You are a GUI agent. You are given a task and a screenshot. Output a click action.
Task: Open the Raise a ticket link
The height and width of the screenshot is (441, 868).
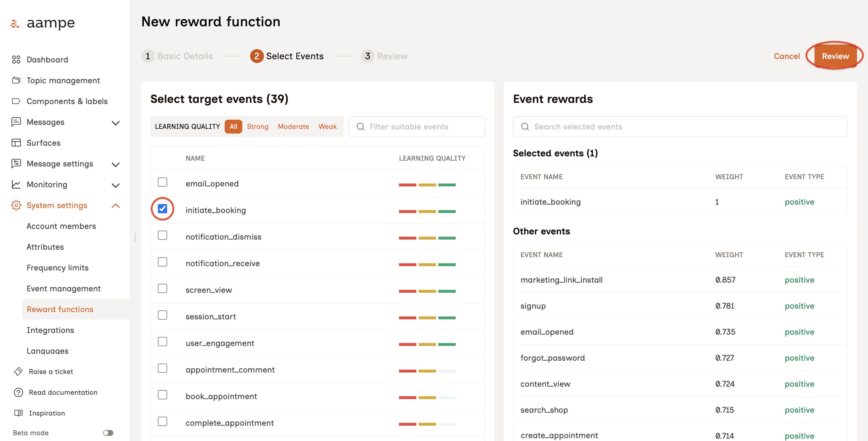[51, 372]
